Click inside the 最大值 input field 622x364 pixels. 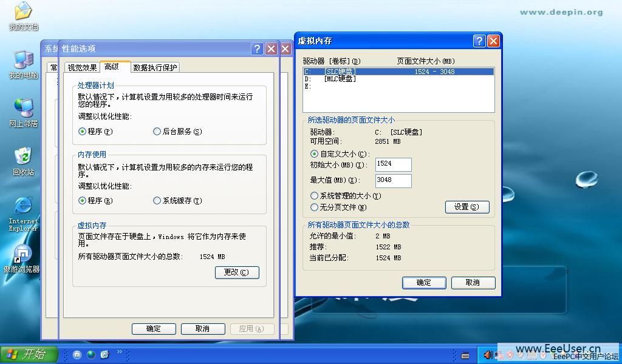393,180
